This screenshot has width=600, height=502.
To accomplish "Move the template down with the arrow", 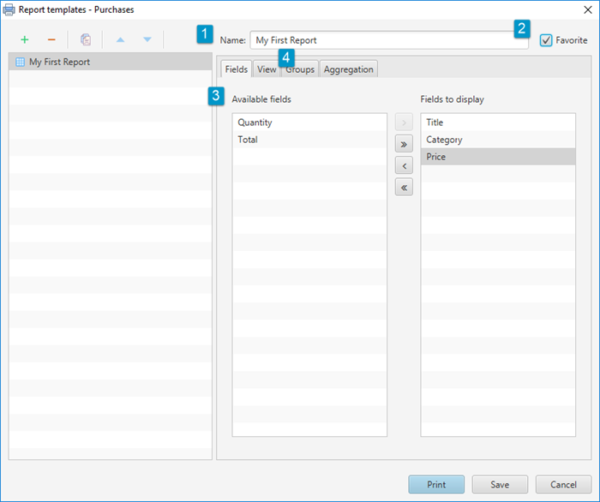I will point(147,39).
